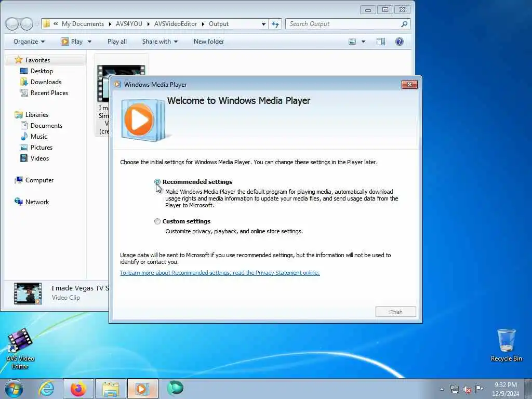Minimize the Explorer window
Image resolution: width=532 pixels, height=399 pixels.
[368, 10]
